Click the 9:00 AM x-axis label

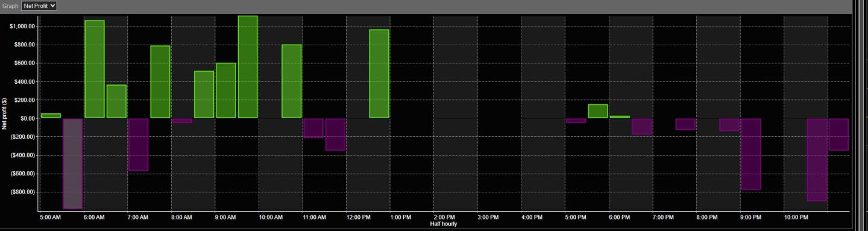[x=225, y=217]
